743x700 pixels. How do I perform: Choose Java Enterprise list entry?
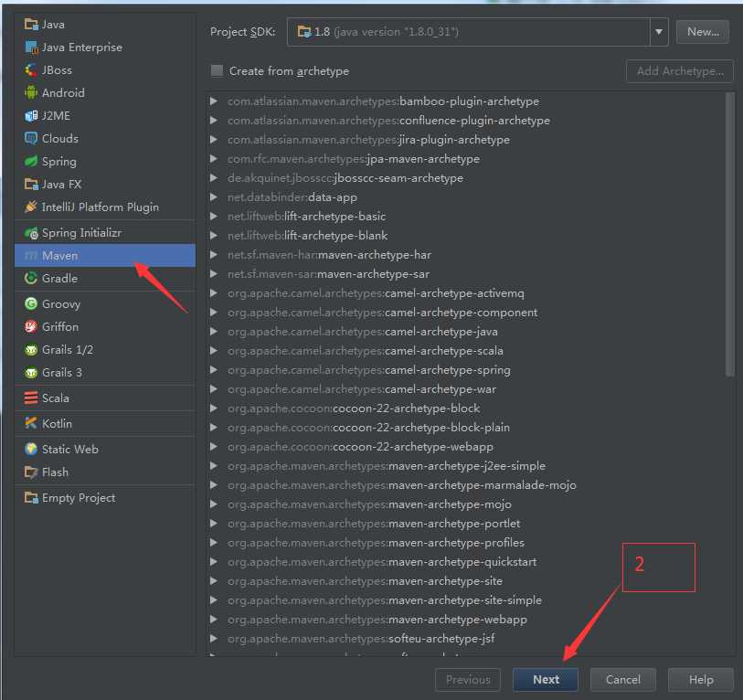(105, 47)
